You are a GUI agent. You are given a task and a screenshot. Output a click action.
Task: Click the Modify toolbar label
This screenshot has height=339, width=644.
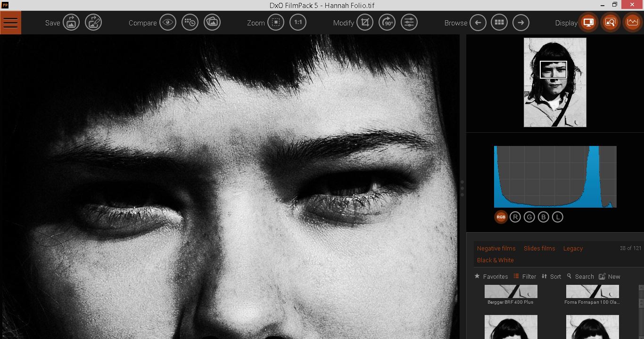tap(343, 23)
